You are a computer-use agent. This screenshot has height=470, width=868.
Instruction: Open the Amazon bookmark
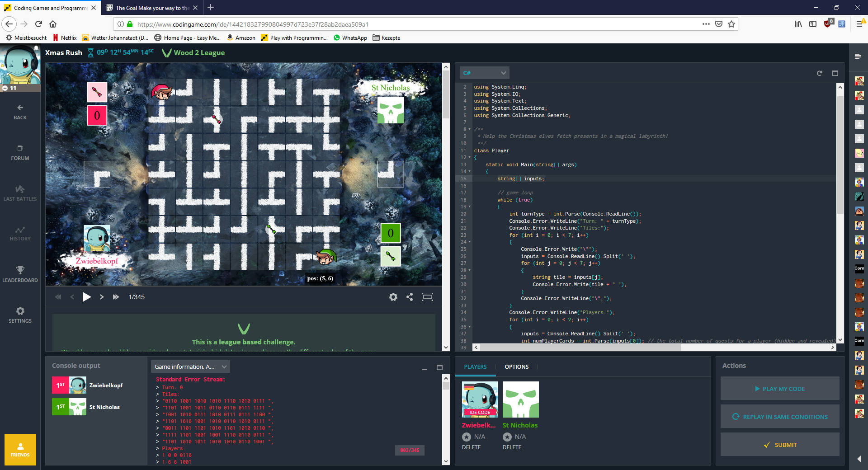pyautogui.click(x=241, y=38)
